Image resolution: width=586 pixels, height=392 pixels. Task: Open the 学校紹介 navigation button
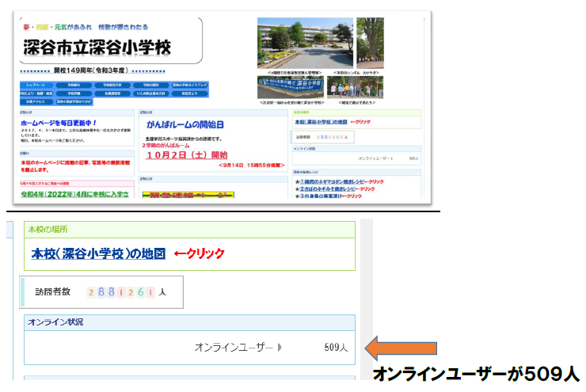click(x=74, y=86)
